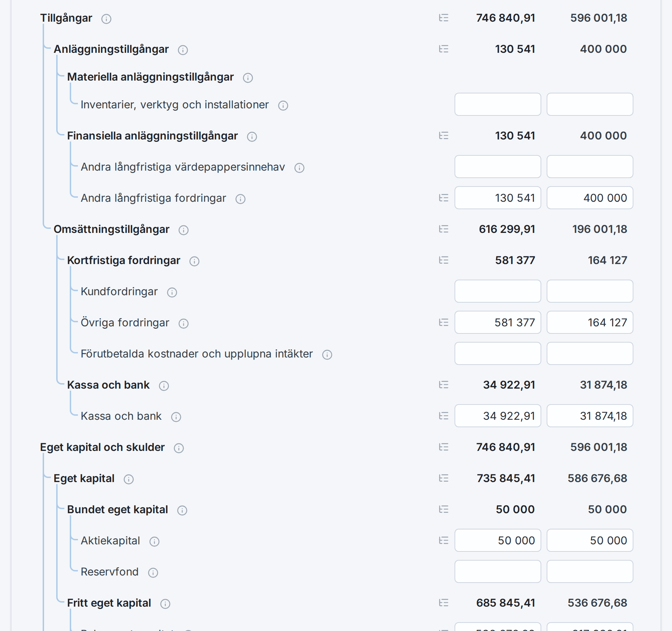The image size is (672, 631).
Task: Click info icon next to Tillgångar
Action: point(106,19)
